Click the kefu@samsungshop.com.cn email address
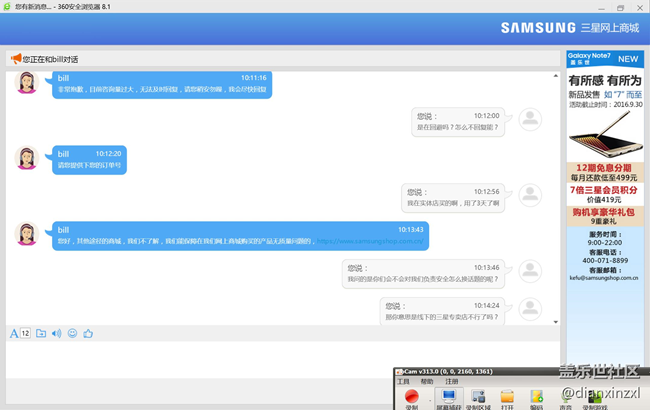 coord(604,278)
